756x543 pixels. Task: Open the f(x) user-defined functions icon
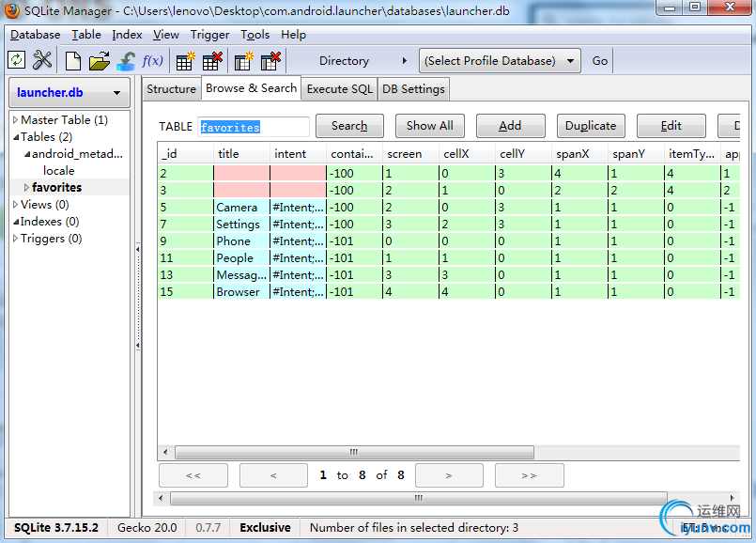(152, 61)
